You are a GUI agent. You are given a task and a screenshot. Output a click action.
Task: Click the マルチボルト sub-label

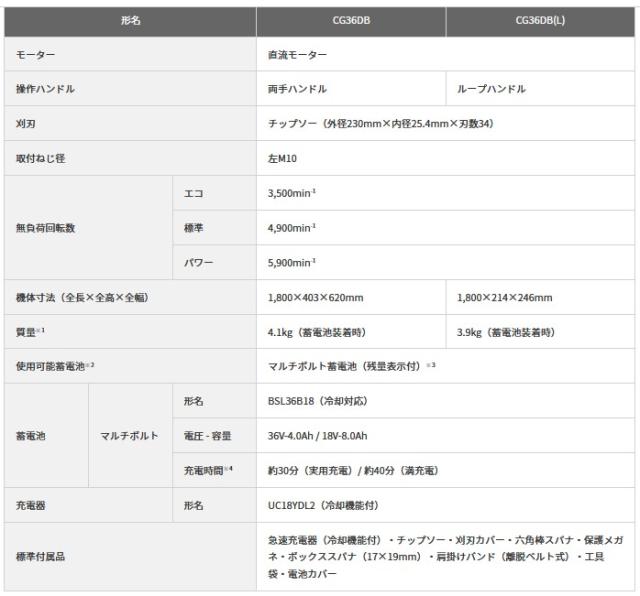click(x=129, y=436)
